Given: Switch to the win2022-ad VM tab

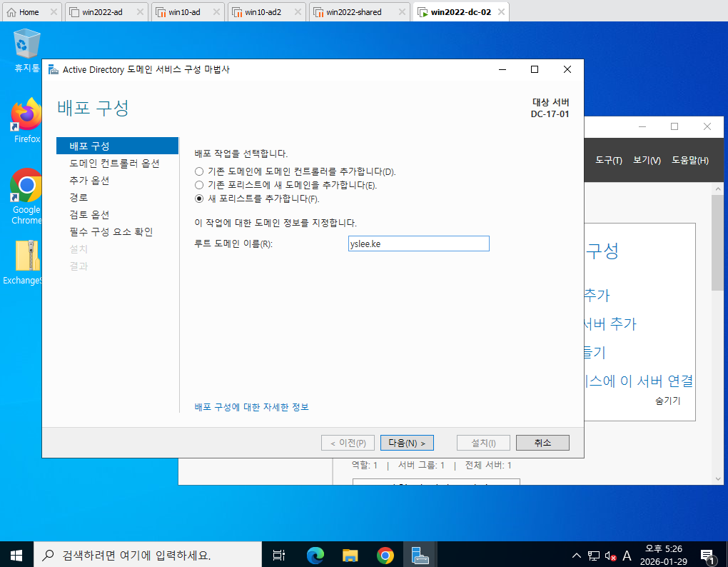Looking at the screenshot, I should pyautogui.click(x=101, y=12).
